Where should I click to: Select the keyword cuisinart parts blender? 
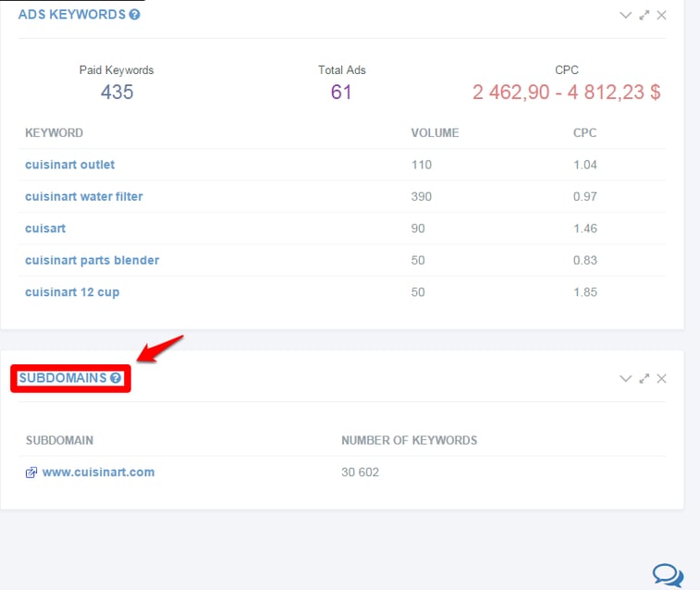point(92,260)
